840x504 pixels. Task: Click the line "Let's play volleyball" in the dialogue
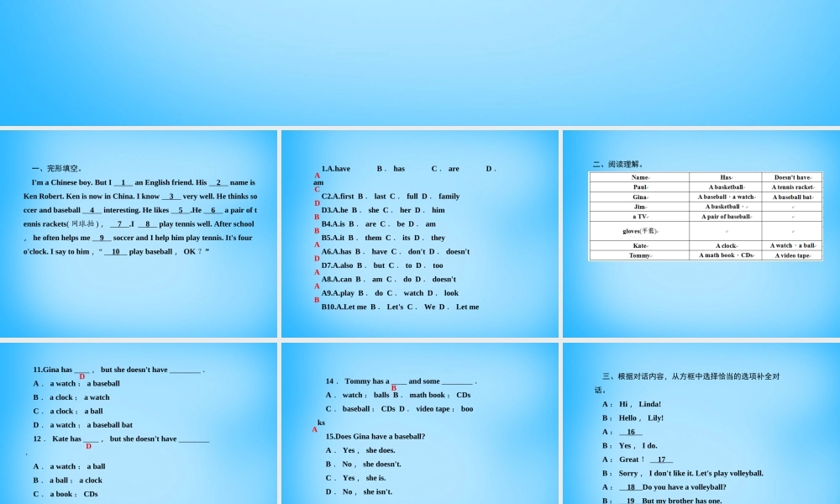(x=706, y=474)
